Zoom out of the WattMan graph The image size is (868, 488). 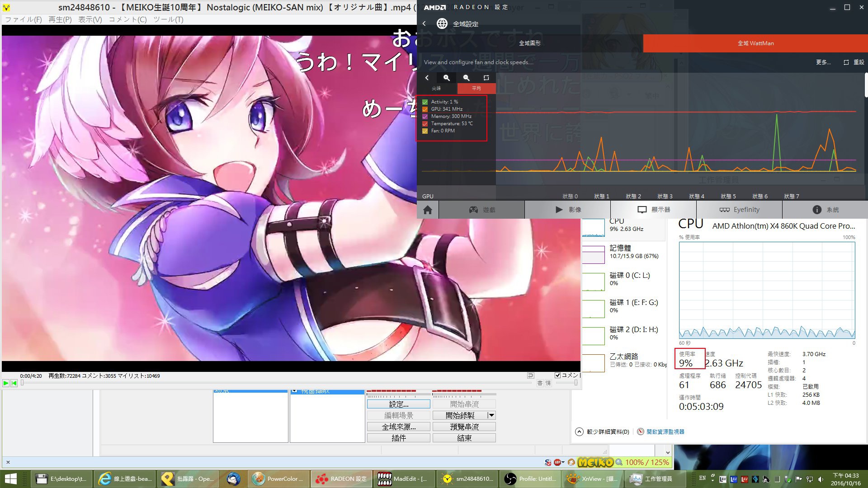466,78
